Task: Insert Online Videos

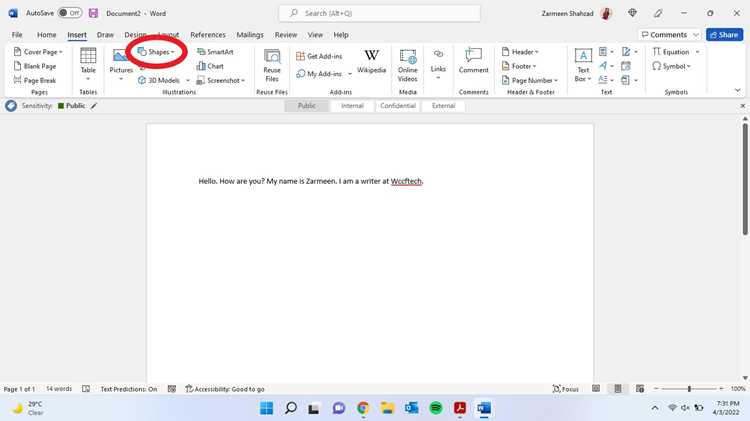Action: [408, 66]
